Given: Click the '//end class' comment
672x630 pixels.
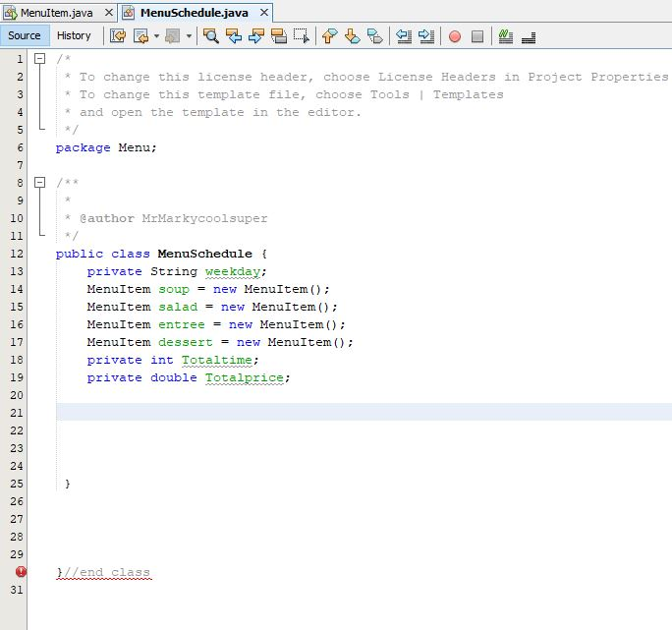Looking at the screenshot, I should click(x=107, y=573).
